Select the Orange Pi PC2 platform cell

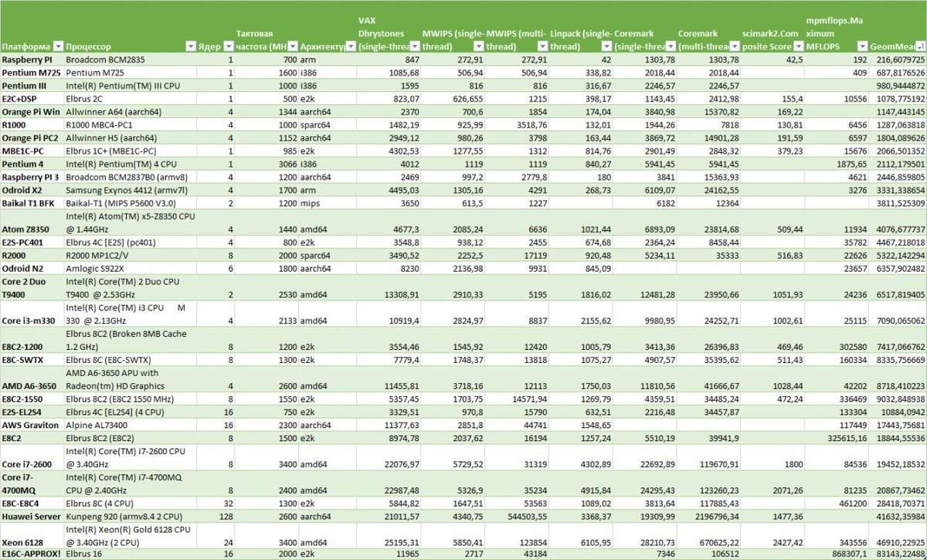pos(32,137)
